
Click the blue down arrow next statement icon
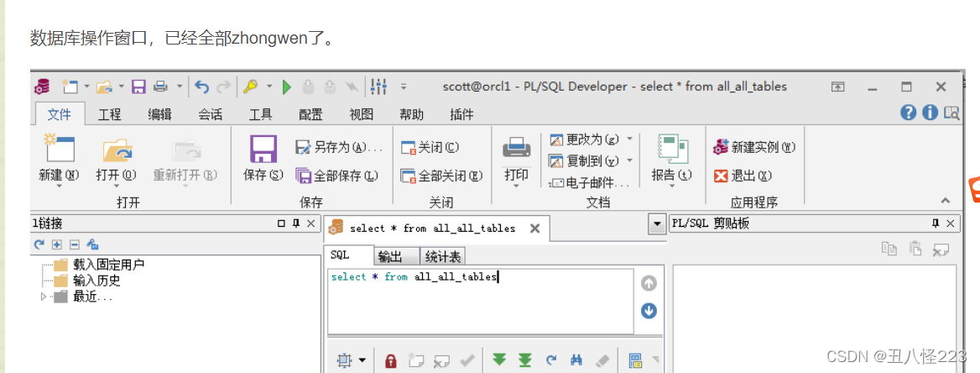649,311
